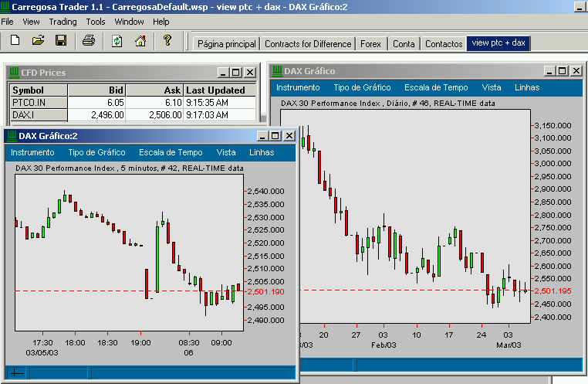Open the Help menu

pyautogui.click(x=161, y=22)
